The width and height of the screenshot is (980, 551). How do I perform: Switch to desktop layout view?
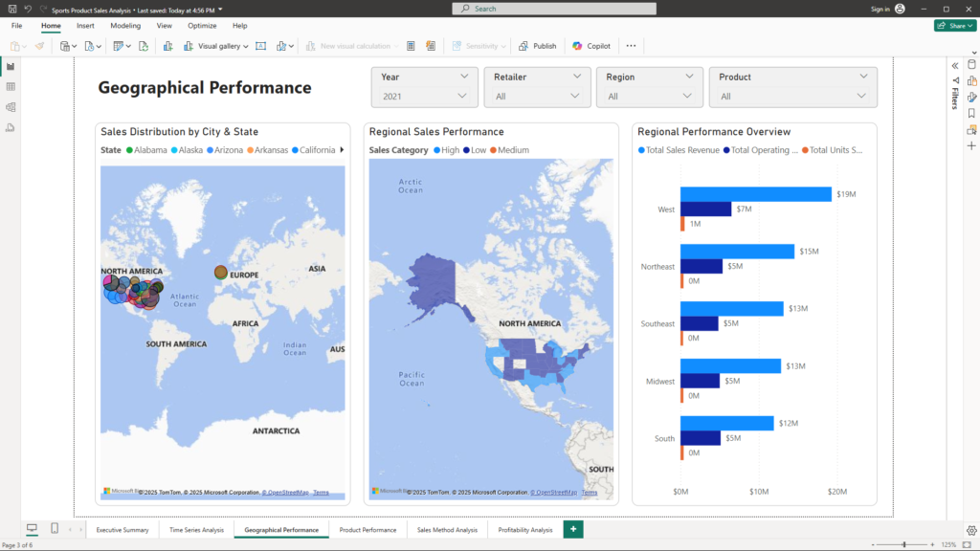32,529
